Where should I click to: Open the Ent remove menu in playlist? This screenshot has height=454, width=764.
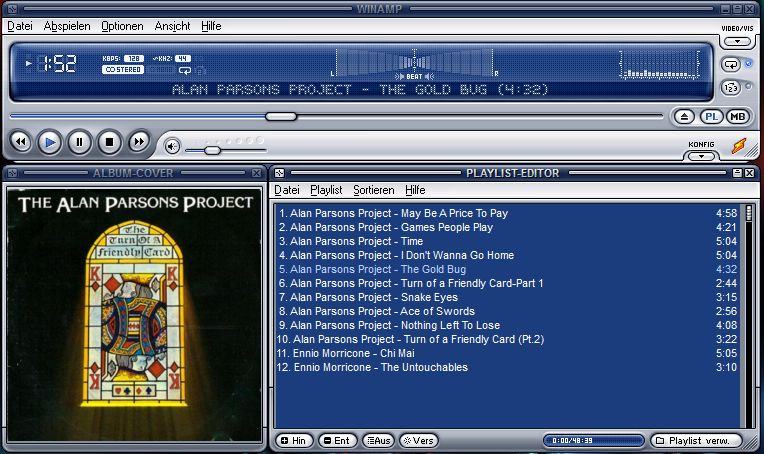click(x=337, y=440)
